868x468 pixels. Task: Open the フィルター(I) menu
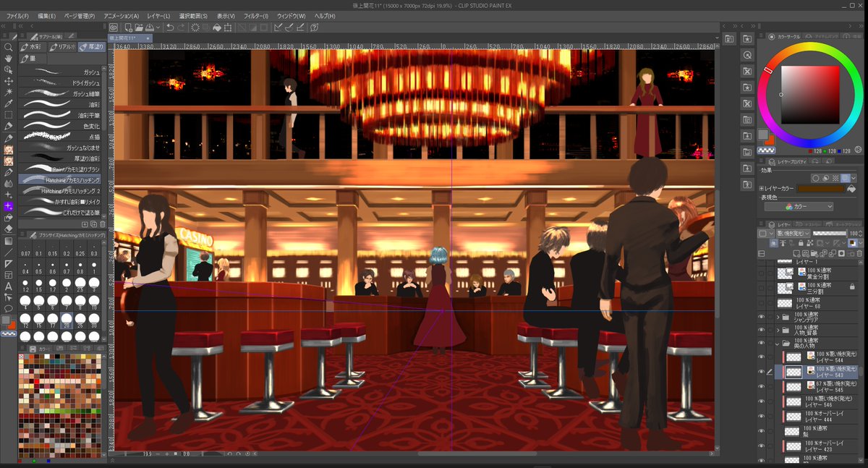click(x=255, y=16)
